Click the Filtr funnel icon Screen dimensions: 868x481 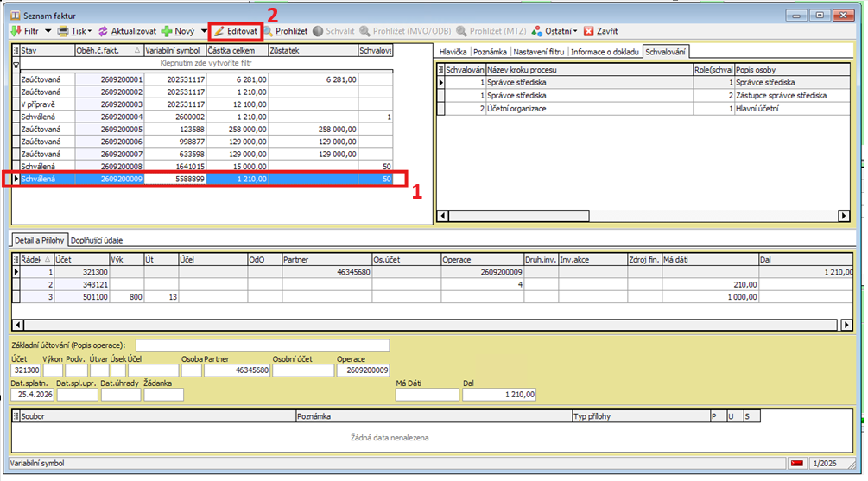(x=16, y=31)
